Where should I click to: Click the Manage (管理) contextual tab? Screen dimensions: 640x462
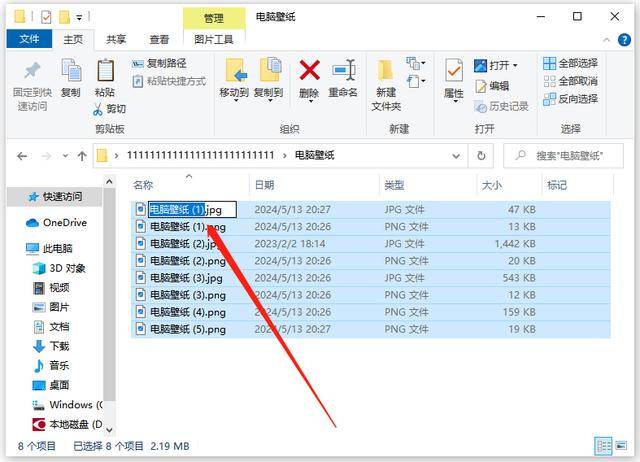(x=214, y=18)
